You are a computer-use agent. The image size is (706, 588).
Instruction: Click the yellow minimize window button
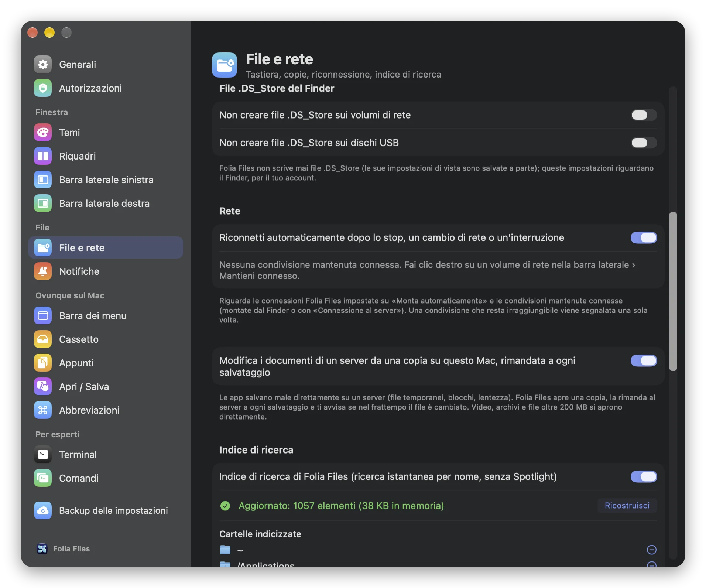(x=49, y=33)
